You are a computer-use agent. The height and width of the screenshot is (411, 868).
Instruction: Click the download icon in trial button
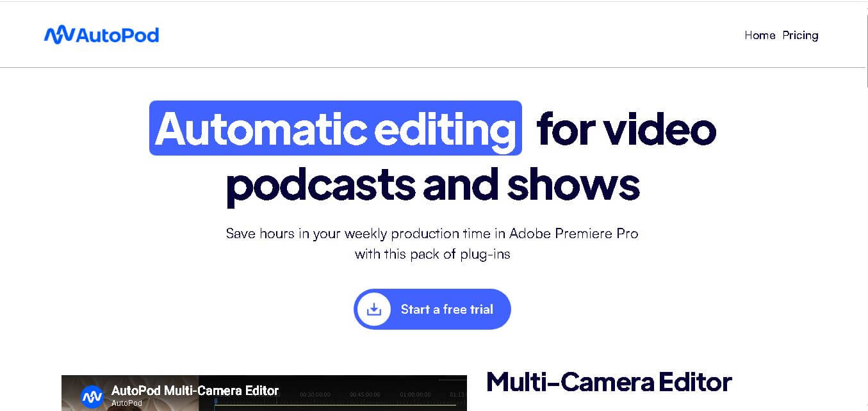point(374,309)
